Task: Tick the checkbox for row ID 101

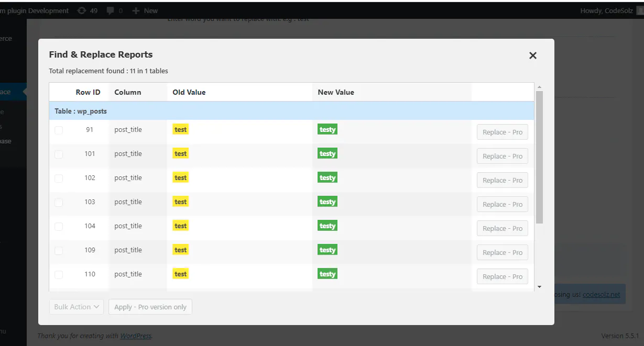Action: pyautogui.click(x=59, y=154)
